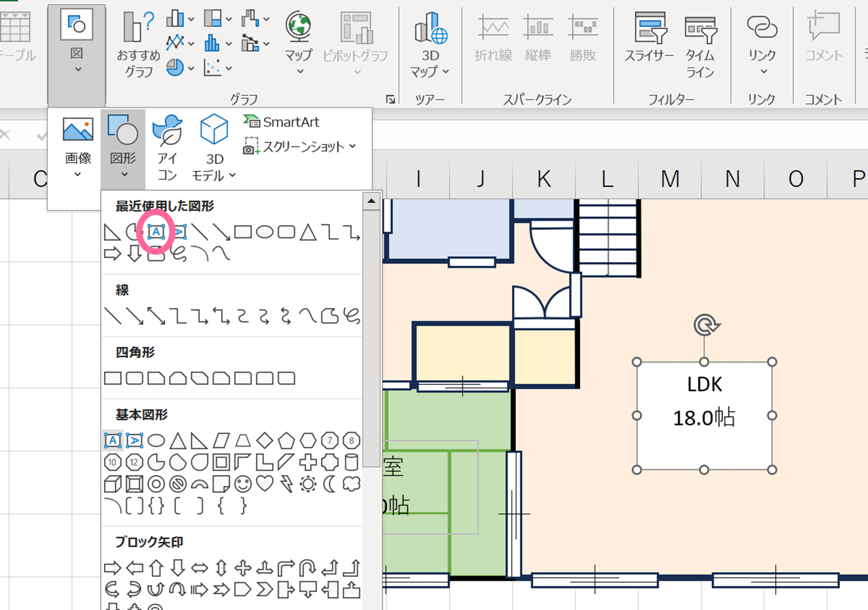Select right block arrow in recently used shapes

(x=112, y=254)
